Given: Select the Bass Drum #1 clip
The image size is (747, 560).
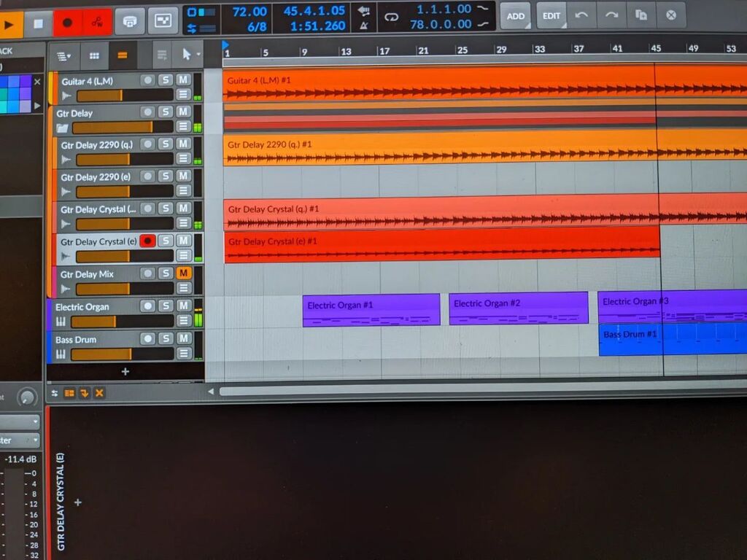Looking at the screenshot, I should tap(673, 339).
